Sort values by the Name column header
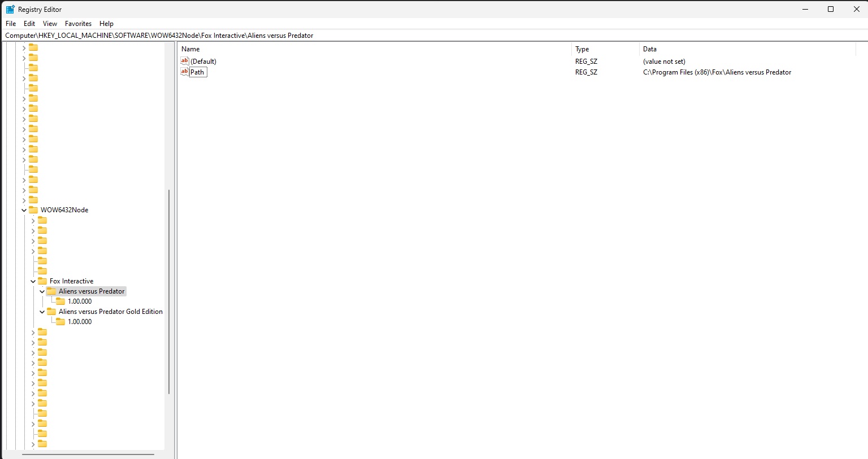The width and height of the screenshot is (868, 459). tap(375, 49)
